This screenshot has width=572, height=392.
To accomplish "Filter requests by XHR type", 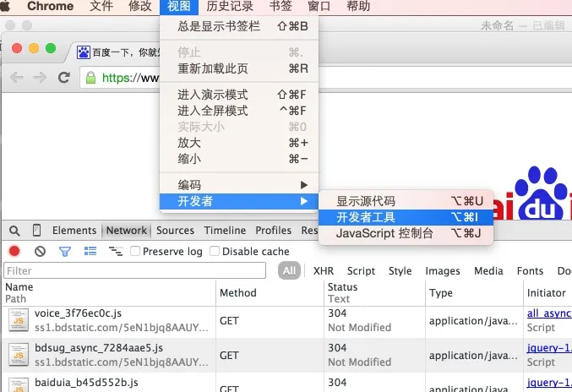I will point(324,271).
